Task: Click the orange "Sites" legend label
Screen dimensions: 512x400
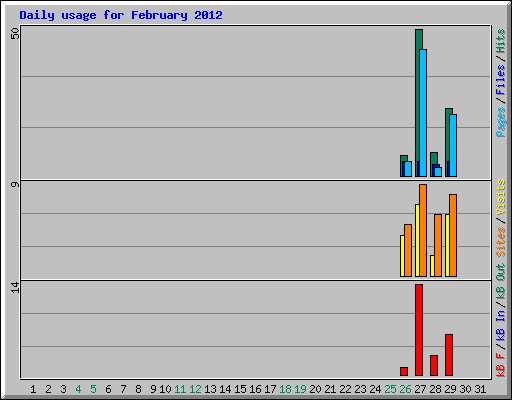Action: 500,242
